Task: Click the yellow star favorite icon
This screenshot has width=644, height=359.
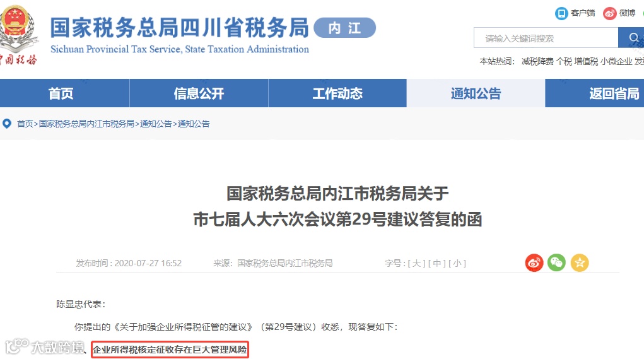Action: pyautogui.click(x=580, y=263)
